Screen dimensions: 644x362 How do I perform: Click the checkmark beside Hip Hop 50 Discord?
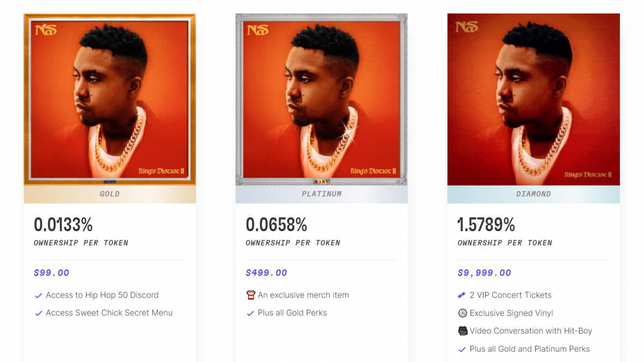pyautogui.click(x=38, y=295)
